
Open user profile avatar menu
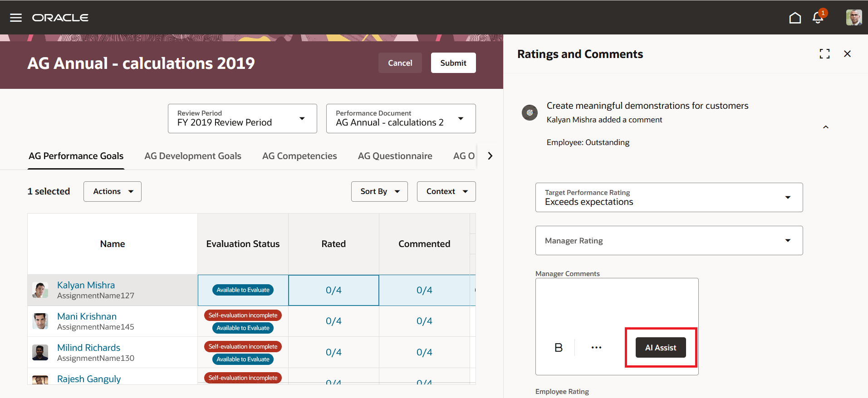pos(854,18)
